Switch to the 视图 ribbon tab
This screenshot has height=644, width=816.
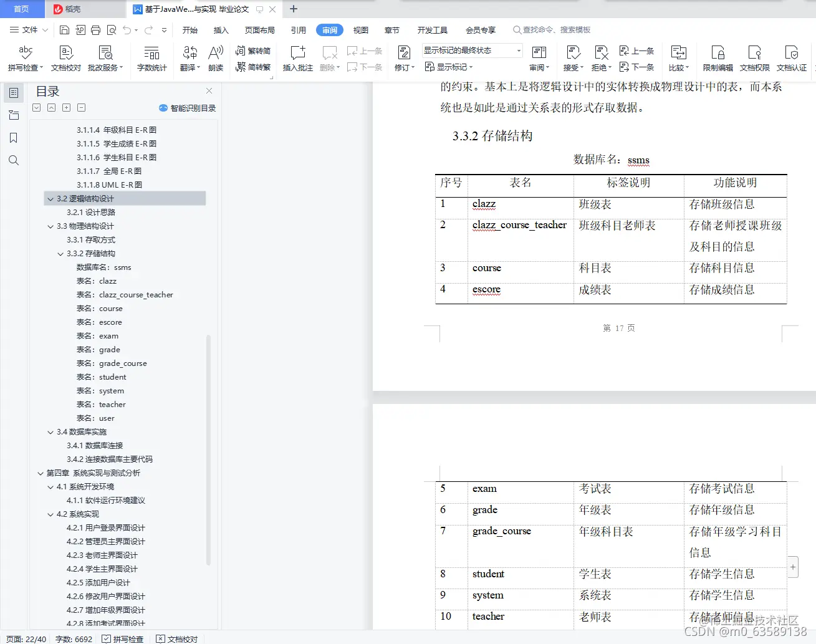click(x=361, y=30)
